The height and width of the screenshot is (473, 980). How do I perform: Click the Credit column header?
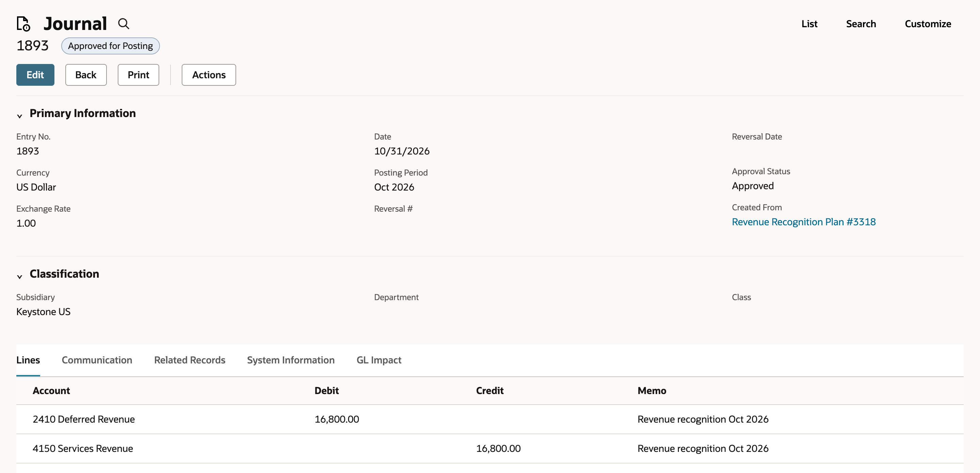click(x=490, y=391)
